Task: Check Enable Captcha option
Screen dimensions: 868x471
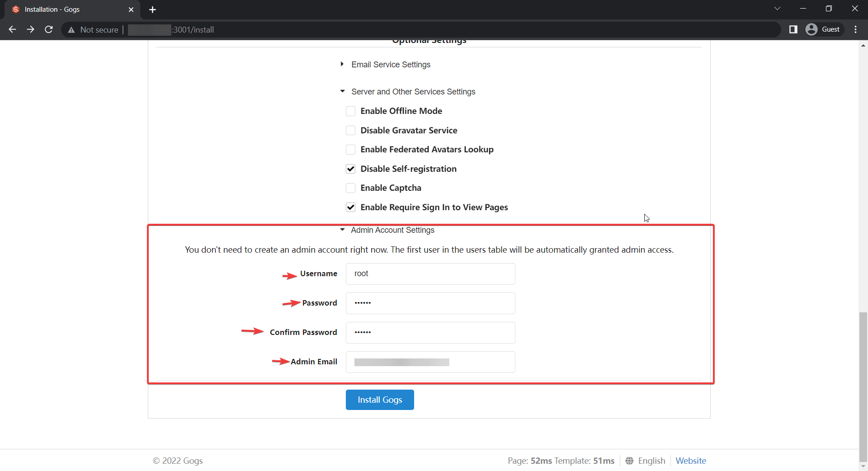Action: pos(350,188)
